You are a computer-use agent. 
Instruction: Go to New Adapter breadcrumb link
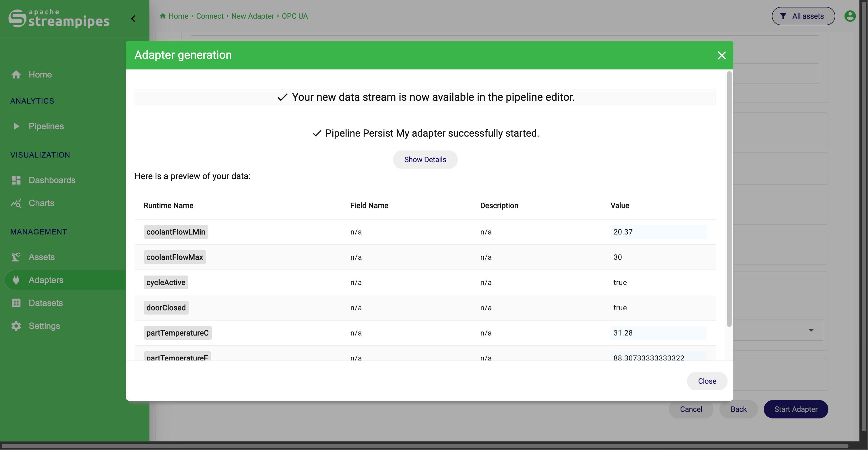pos(252,16)
